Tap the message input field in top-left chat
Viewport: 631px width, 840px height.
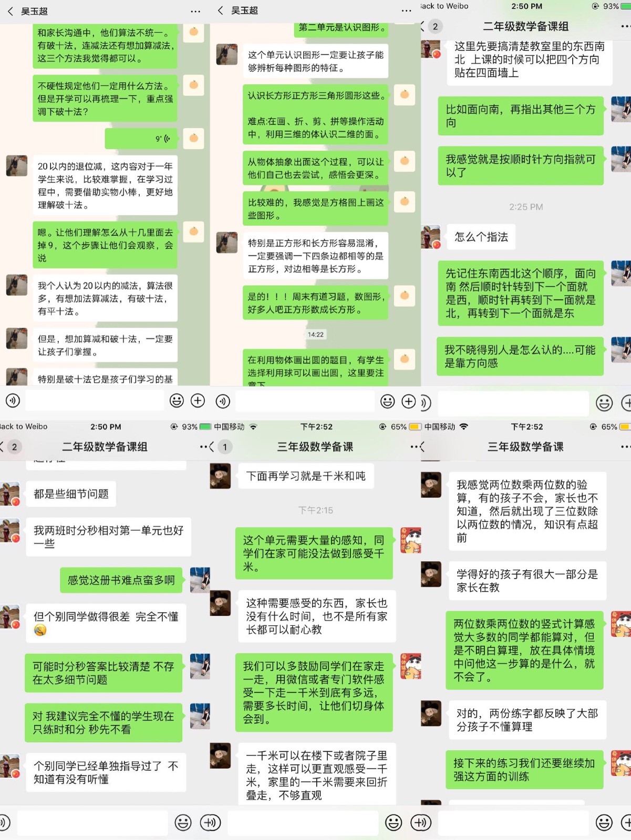(x=95, y=401)
